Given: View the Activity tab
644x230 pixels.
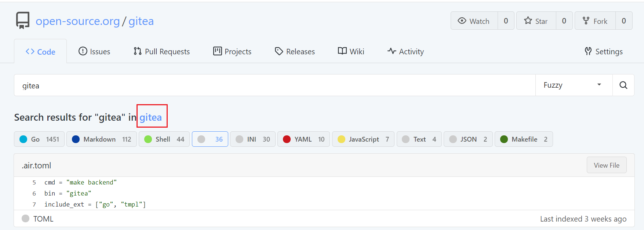Looking at the screenshot, I should 405,51.
